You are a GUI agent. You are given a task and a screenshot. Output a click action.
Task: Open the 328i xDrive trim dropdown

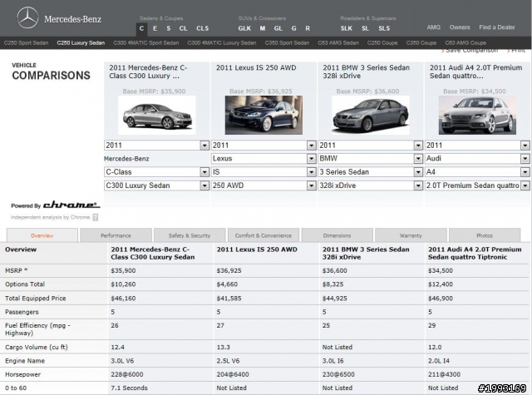pyautogui.click(x=371, y=185)
